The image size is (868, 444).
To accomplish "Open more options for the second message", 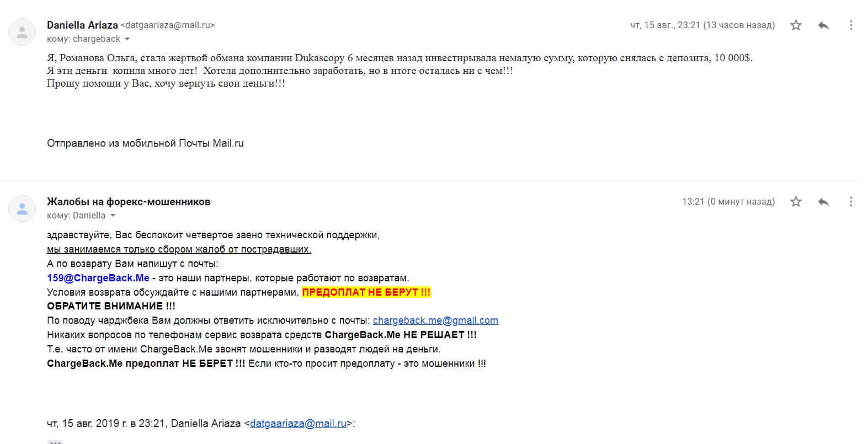I will tap(851, 202).
